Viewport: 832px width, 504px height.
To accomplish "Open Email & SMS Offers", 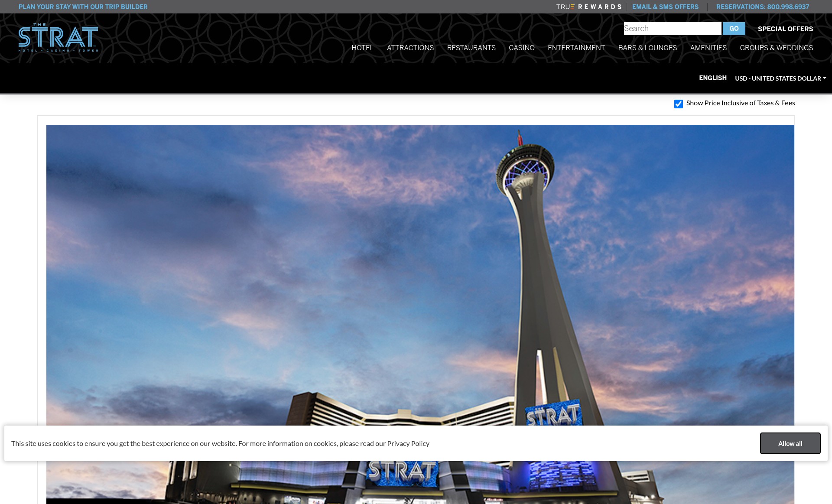I will pyautogui.click(x=665, y=7).
